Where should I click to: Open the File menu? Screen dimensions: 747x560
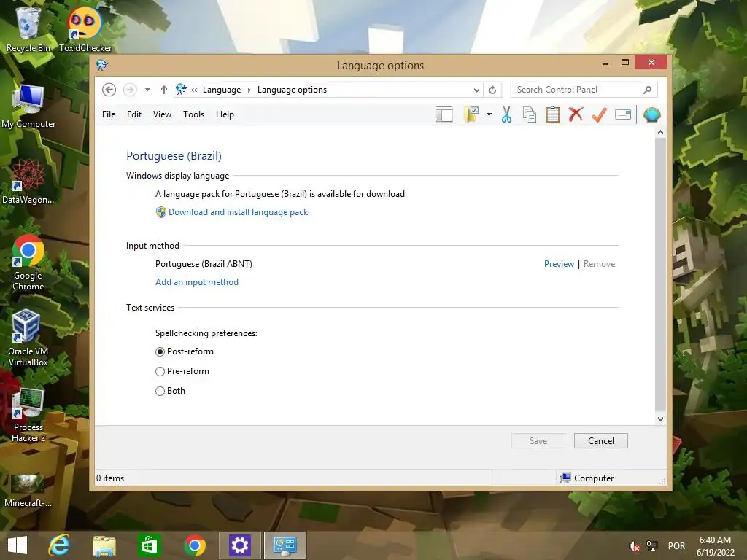pos(109,114)
